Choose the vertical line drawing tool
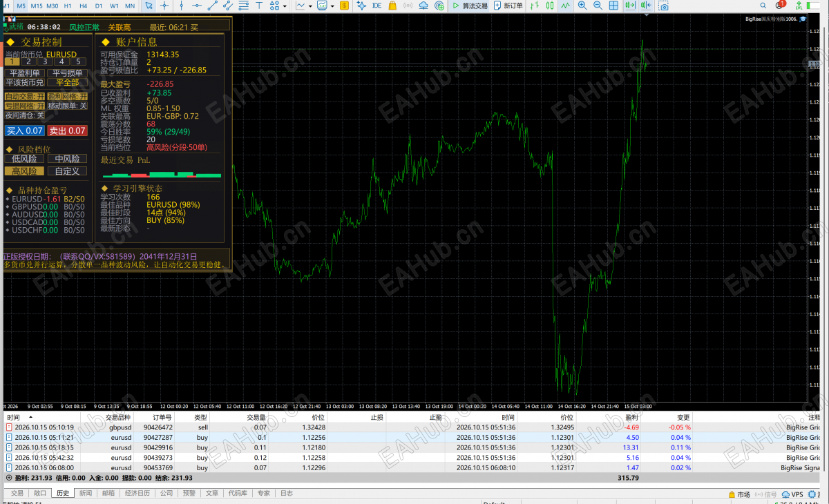The width and height of the screenshot is (829, 504). 182,6
